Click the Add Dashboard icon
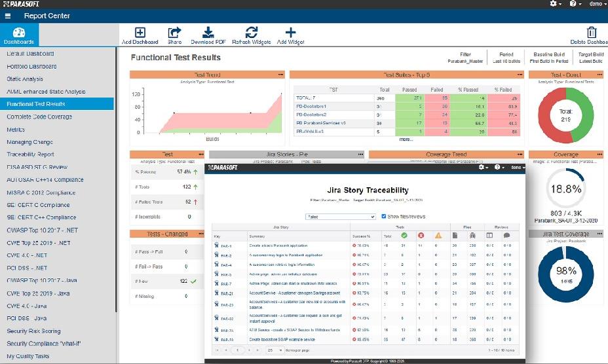Viewport: 608px width, 364px height. click(140, 33)
